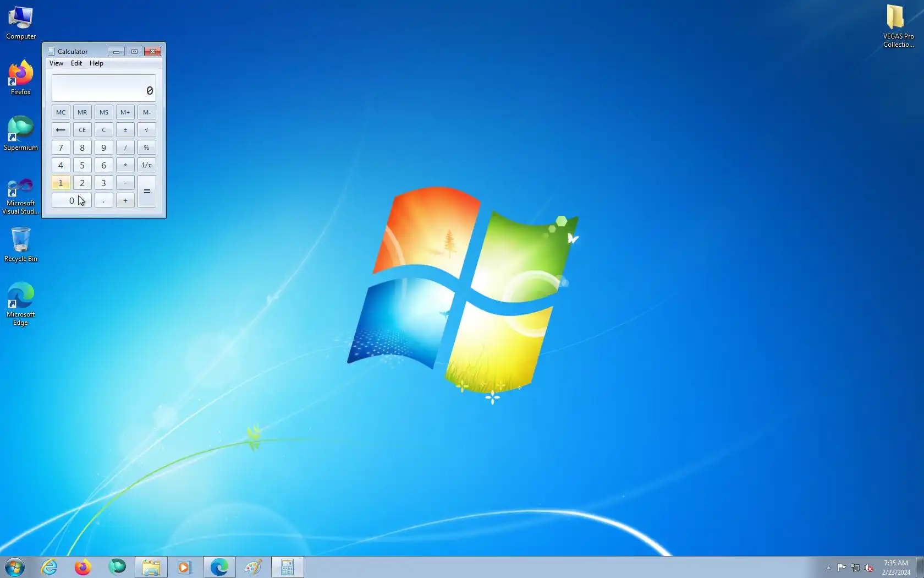Click MR memory recall button

[x=82, y=112]
